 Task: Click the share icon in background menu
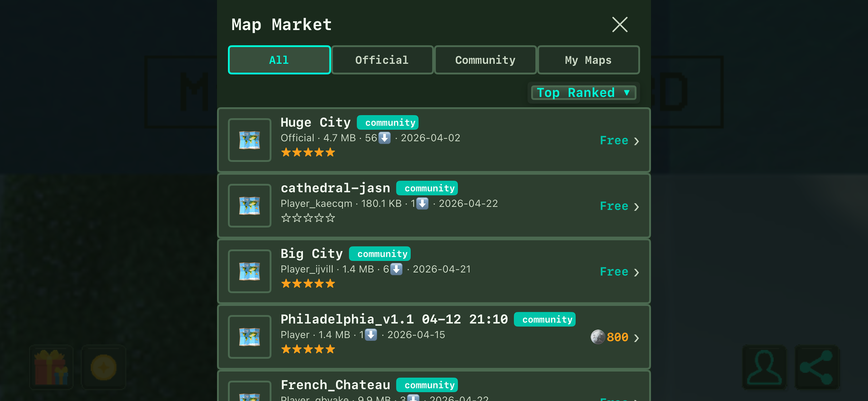816,367
